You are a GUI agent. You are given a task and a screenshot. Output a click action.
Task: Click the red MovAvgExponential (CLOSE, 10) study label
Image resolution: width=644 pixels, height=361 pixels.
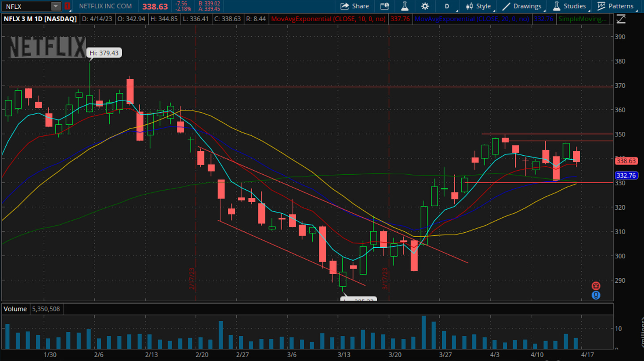pyautogui.click(x=328, y=19)
